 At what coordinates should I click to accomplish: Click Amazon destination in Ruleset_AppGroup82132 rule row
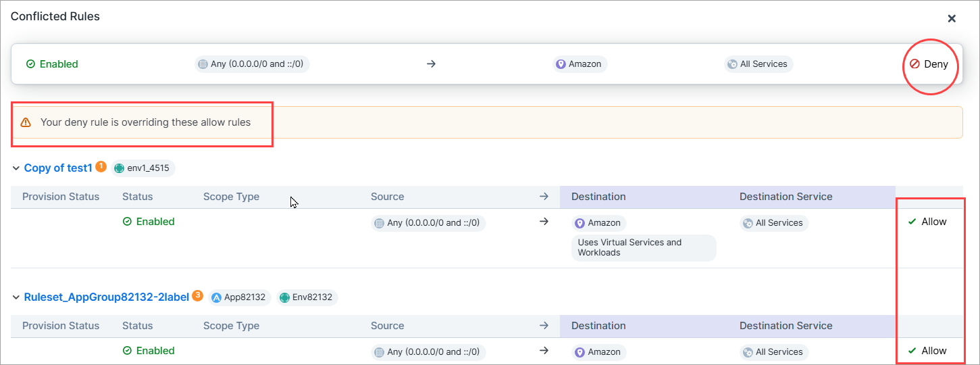click(599, 352)
